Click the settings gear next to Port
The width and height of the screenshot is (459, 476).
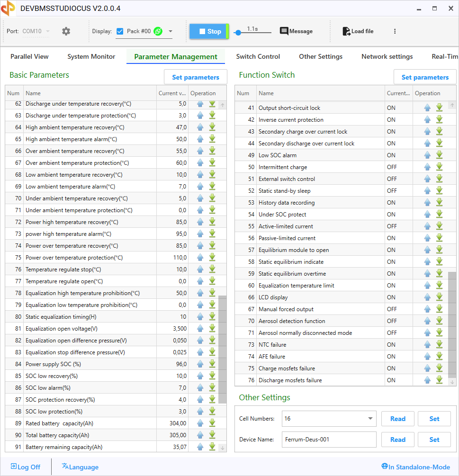pos(66,31)
